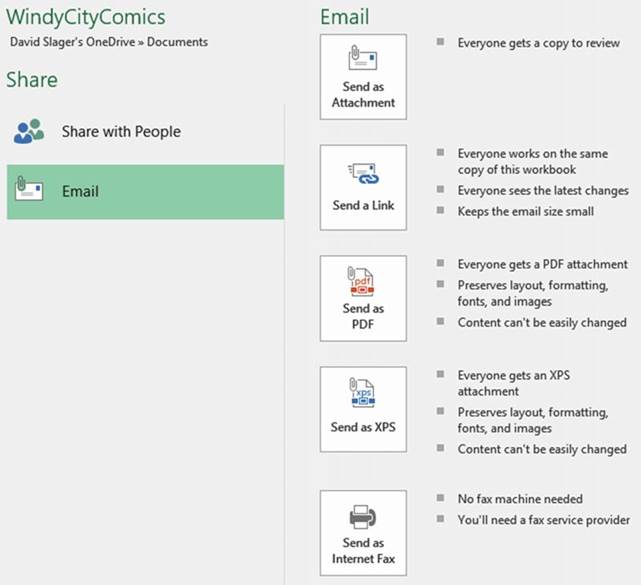Click the Share with People icon
Viewport: 641px width, 585px height.
(x=30, y=131)
